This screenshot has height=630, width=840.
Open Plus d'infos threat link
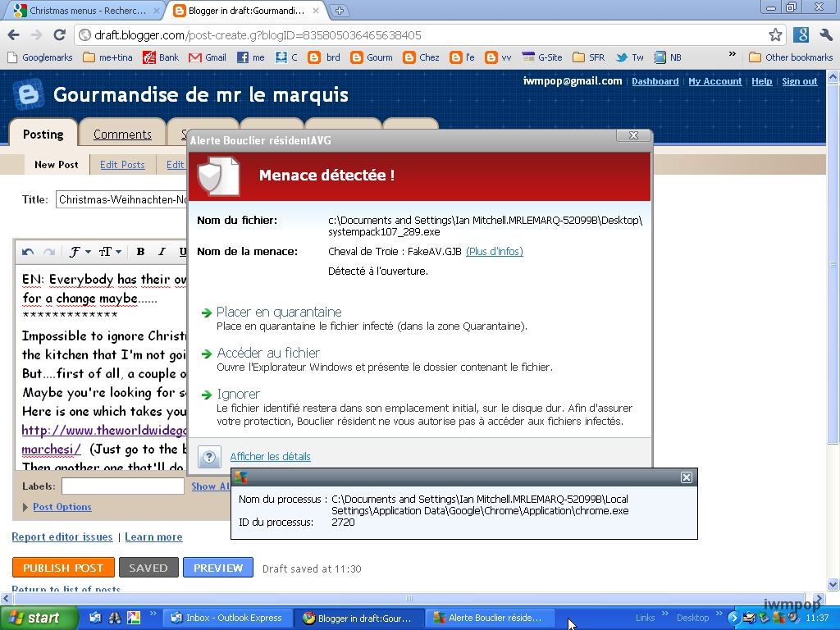coord(495,251)
